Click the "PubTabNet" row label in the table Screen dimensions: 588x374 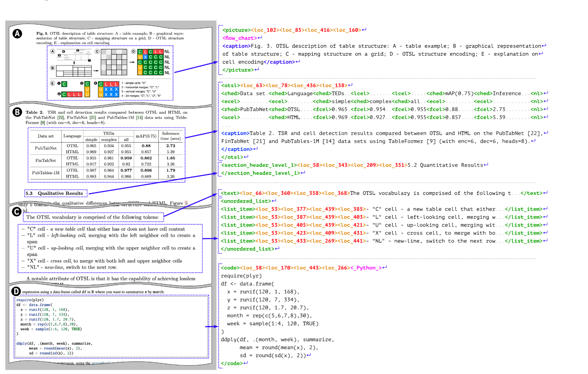pyautogui.click(x=46, y=148)
